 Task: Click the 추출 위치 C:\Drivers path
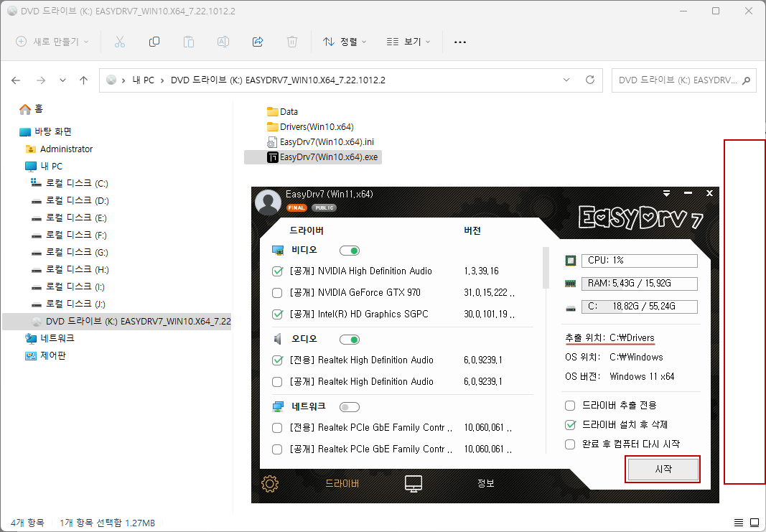point(609,337)
